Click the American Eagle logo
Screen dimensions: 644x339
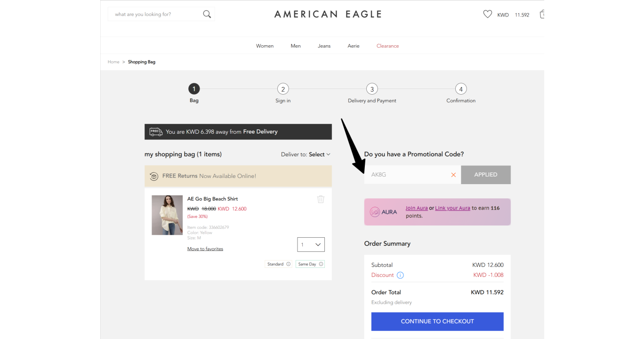coord(328,14)
